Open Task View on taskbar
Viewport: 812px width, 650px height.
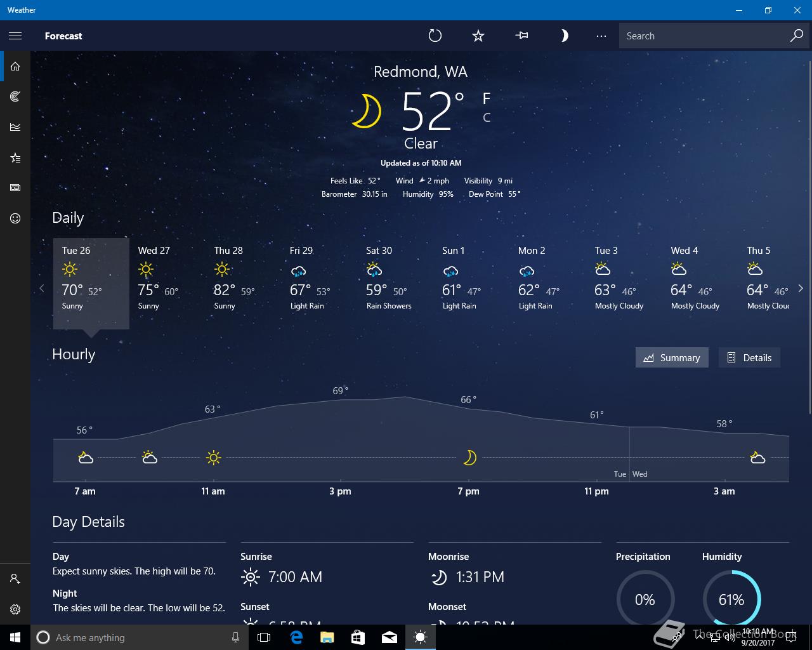point(264,637)
